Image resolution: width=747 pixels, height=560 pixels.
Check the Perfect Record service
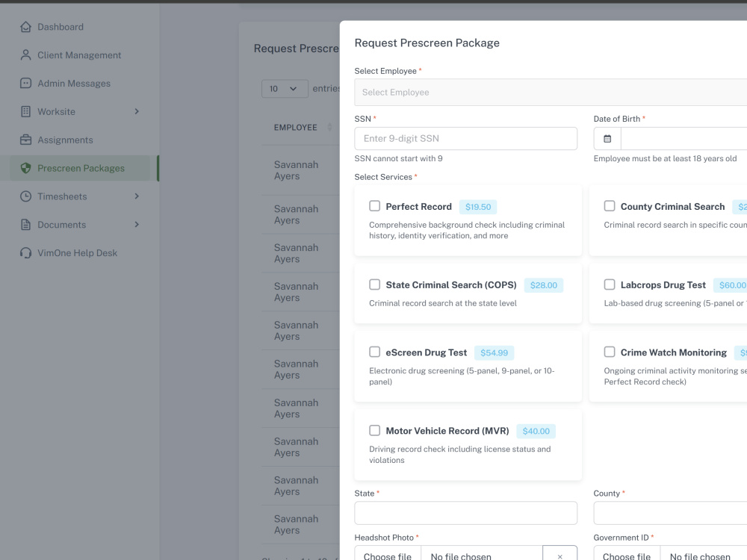pos(374,206)
